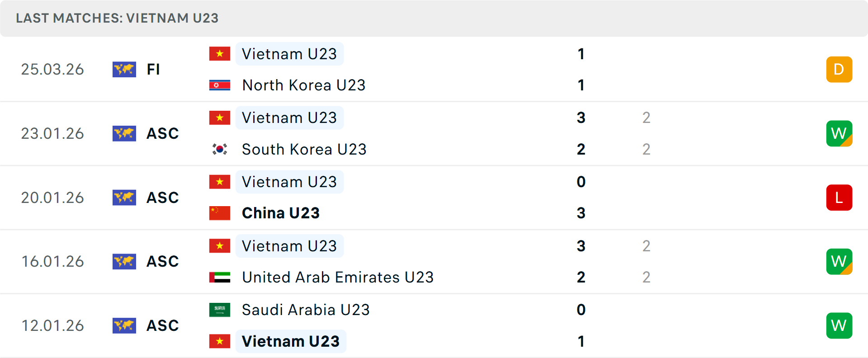Viewport: 868px width, 358px height.
Task: Select the United Arab Emirates flag icon
Action: pos(220,277)
